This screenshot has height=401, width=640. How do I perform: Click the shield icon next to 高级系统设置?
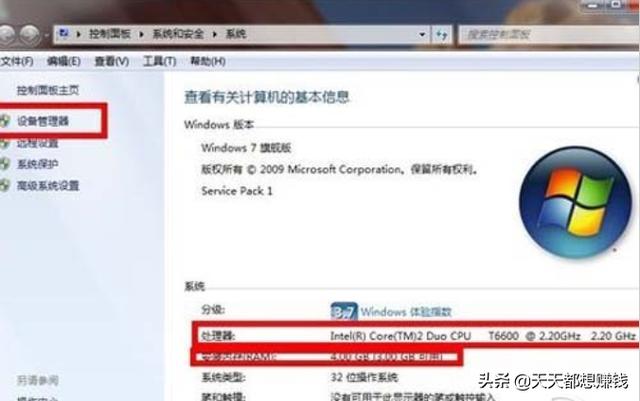coord(4,186)
